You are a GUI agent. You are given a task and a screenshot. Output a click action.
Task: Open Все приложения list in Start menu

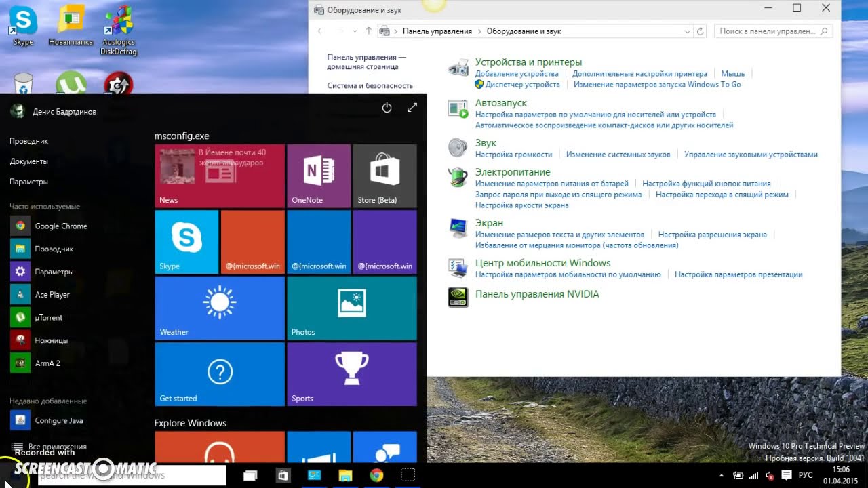pyautogui.click(x=49, y=447)
